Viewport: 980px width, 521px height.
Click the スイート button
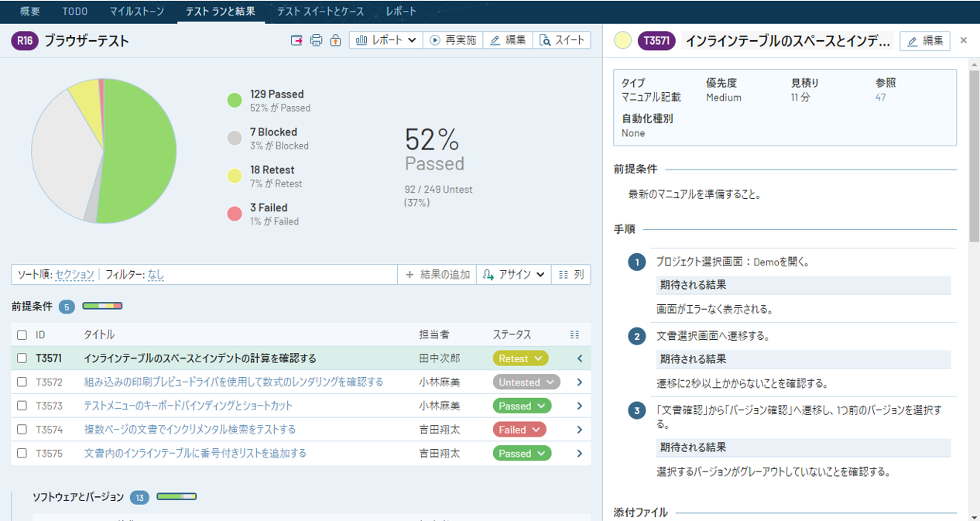tap(562, 40)
